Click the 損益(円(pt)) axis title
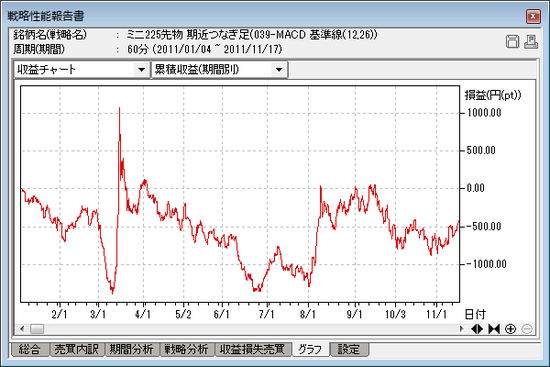The image size is (550, 367). 493,95
